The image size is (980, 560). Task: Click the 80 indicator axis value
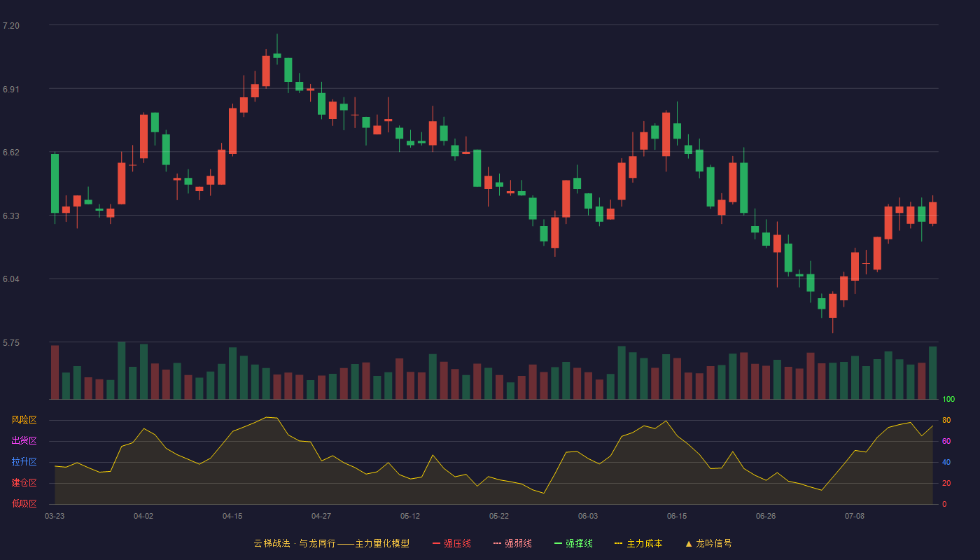pyautogui.click(x=946, y=420)
